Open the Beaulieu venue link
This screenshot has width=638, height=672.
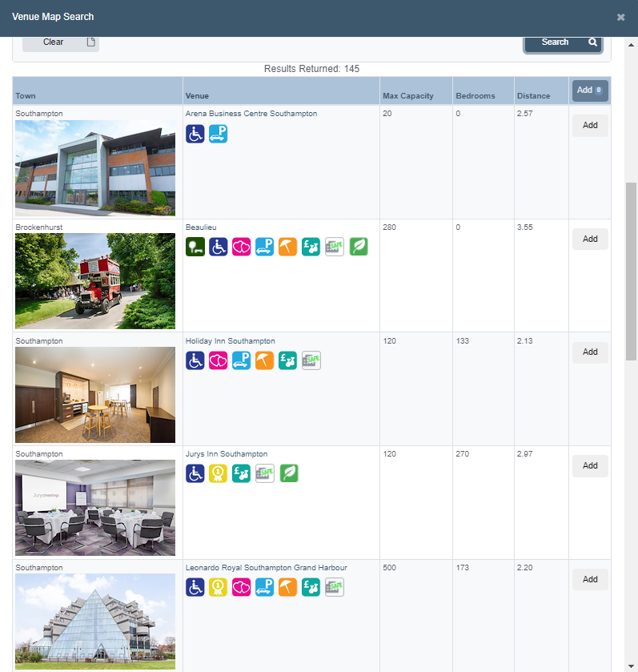click(x=201, y=227)
